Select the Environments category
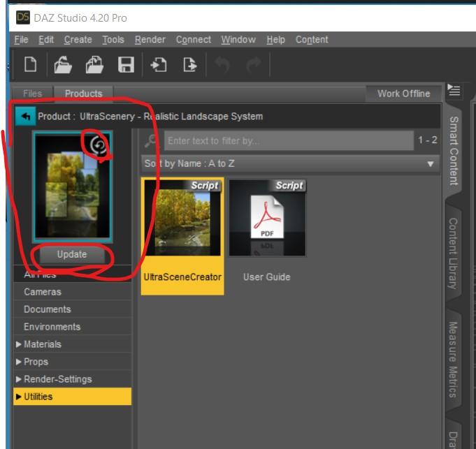Screen dimensions: 476x449 click(72, 327)
